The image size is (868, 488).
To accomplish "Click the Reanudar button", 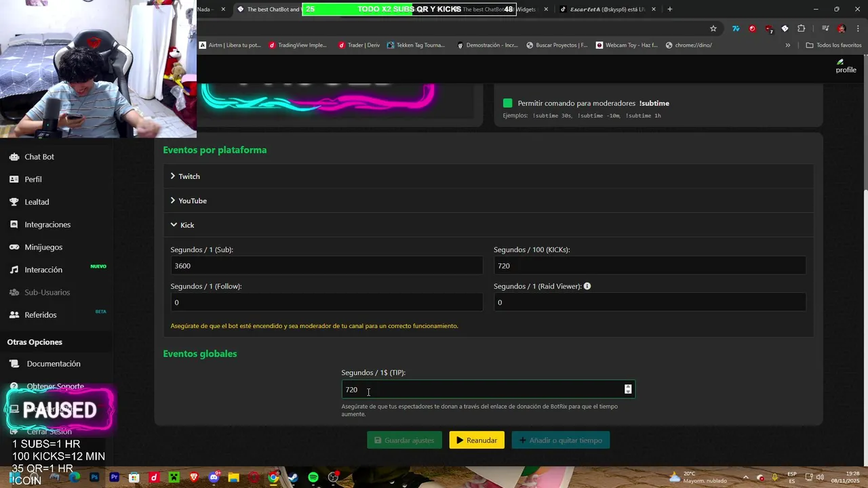I will coord(477,441).
